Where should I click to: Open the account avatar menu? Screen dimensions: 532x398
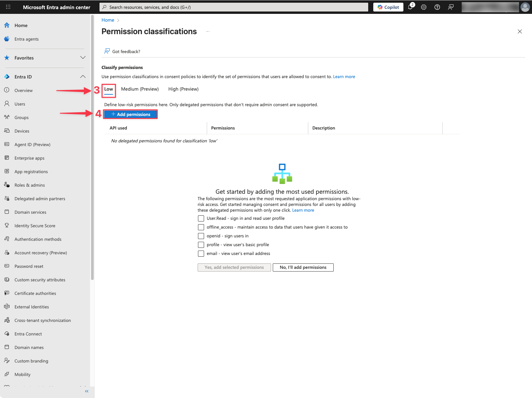(525, 7)
